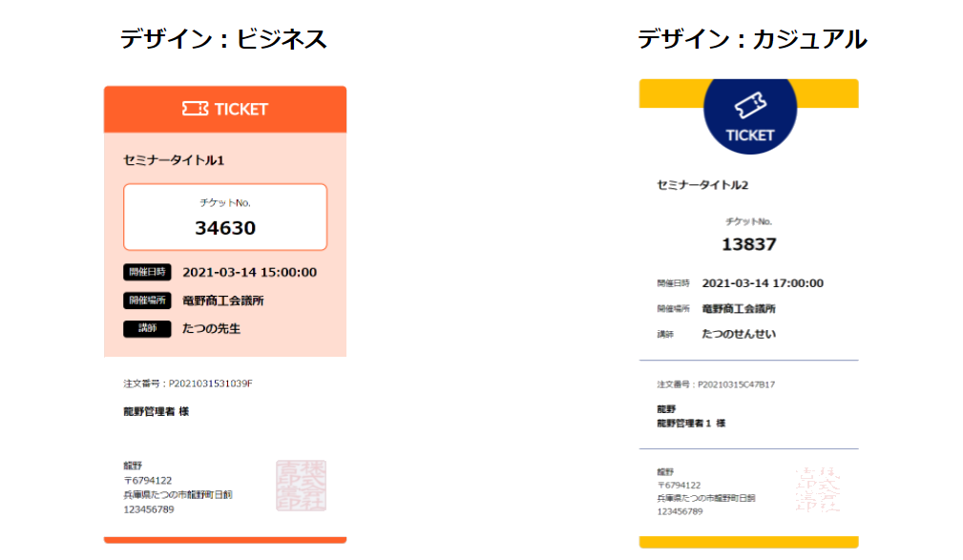Click the セミナータイトル1 title
This screenshot has width=963, height=560.
pyautogui.click(x=174, y=160)
